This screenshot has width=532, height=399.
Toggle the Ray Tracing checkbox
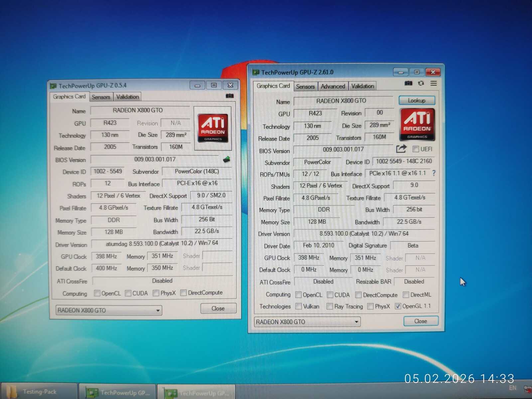pyautogui.click(x=330, y=306)
